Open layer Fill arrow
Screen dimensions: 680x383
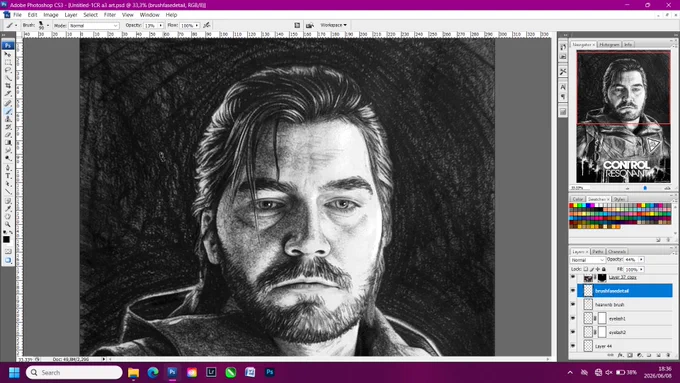(x=641, y=269)
